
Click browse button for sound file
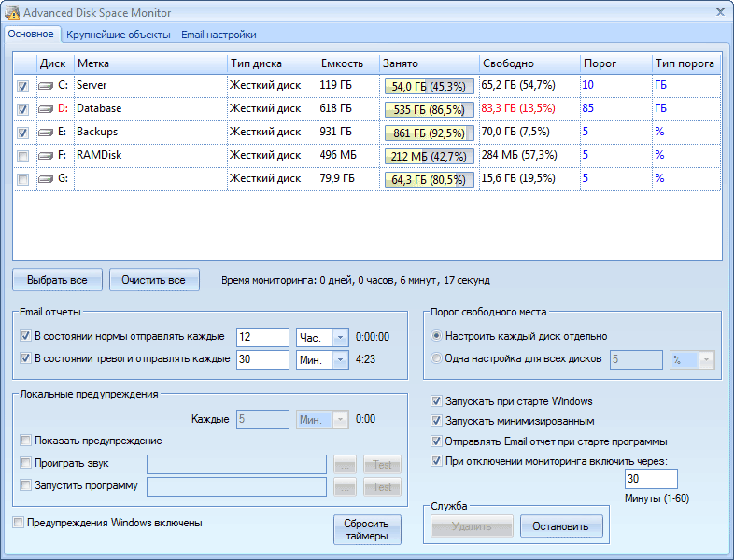pos(346,464)
